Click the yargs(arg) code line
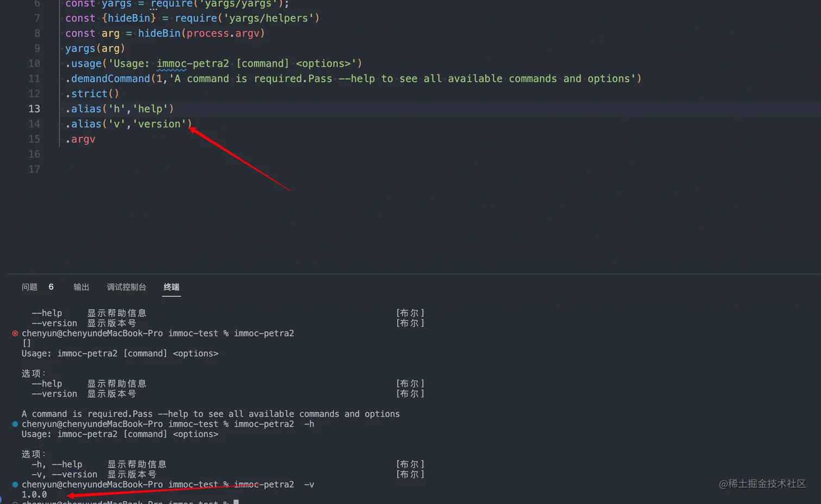The height and width of the screenshot is (504, 821). click(95, 48)
